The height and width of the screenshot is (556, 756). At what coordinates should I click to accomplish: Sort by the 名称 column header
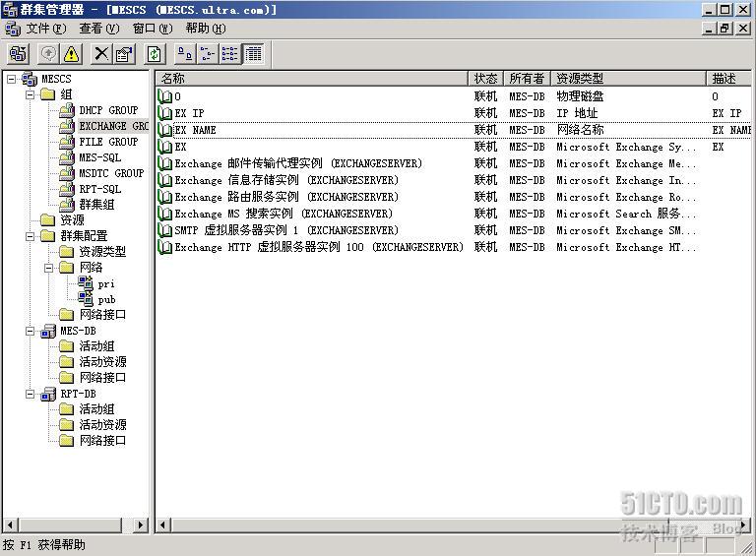pos(312,78)
